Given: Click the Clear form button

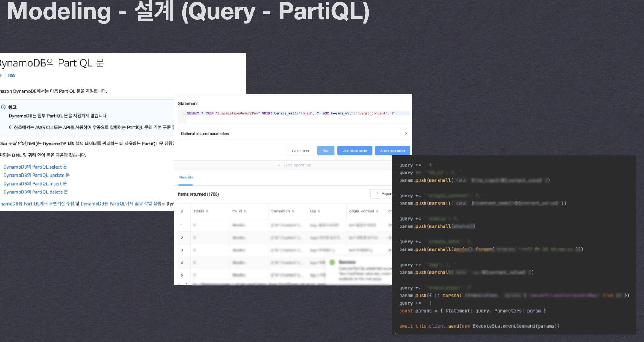Looking at the screenshot, I should point(300,151).
